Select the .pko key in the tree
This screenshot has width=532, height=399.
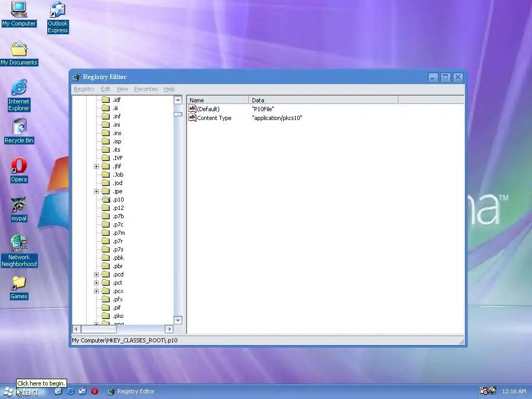[118, 316]
